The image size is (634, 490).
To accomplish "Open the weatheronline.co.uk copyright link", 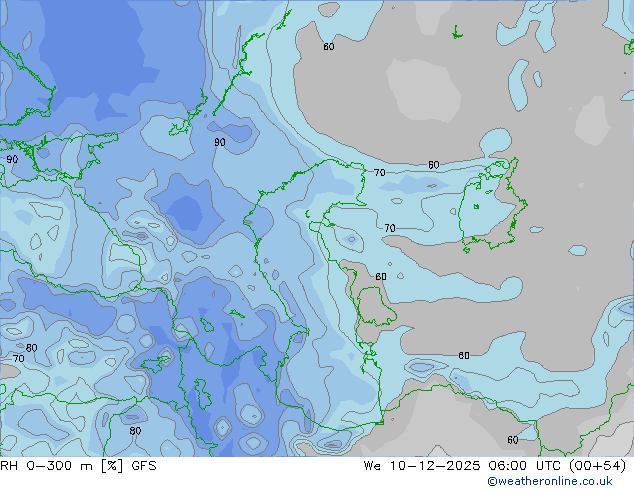I will click(550, 481).
